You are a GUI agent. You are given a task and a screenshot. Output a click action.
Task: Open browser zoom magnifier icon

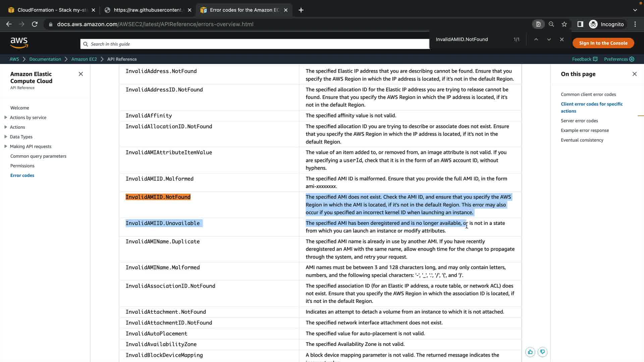[551, 24]
